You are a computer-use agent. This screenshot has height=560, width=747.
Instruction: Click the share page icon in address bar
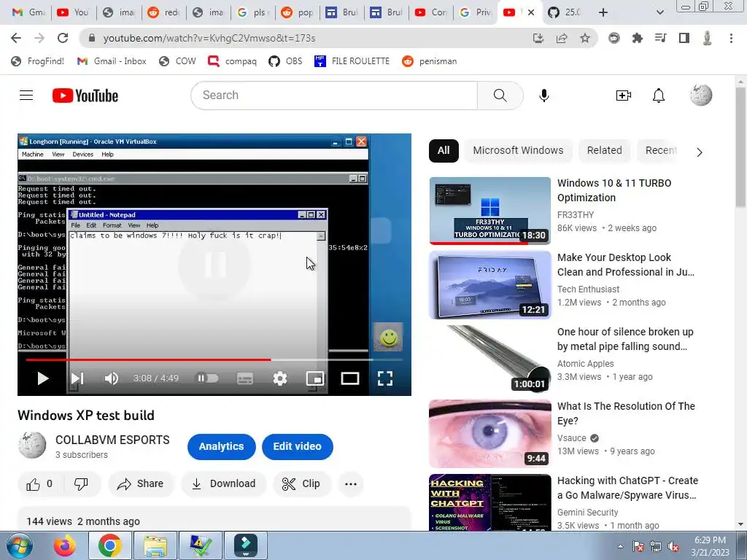pyautogui.click(x=562, y=38)
